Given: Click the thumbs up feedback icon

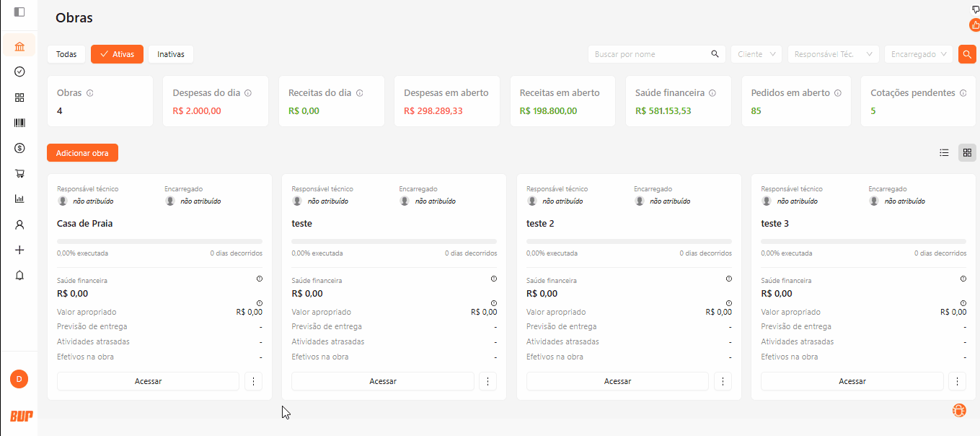Looking at the screenshot, I should coord(975,25).
